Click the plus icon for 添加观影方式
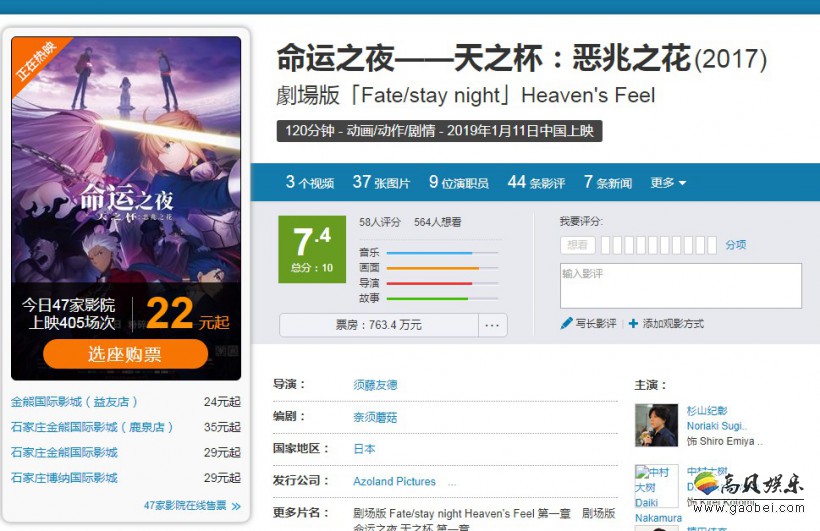Screen dimensions: 820x531 [x=633, y=323]
